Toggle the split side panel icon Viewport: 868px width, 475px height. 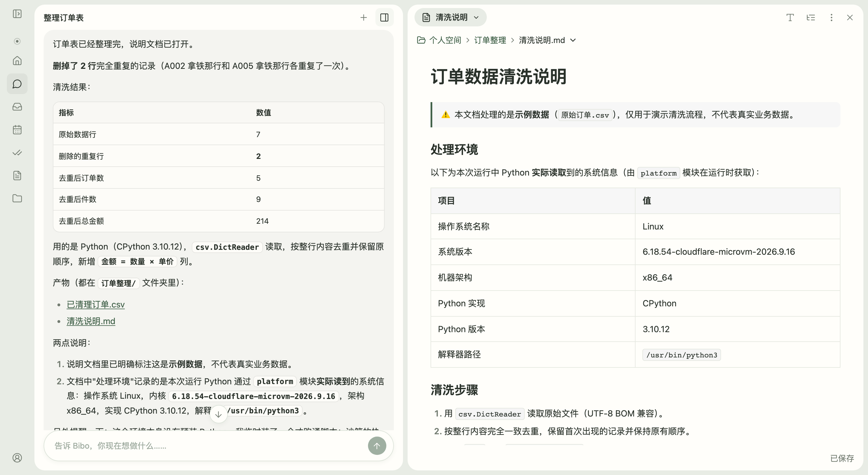click(384, 17)
